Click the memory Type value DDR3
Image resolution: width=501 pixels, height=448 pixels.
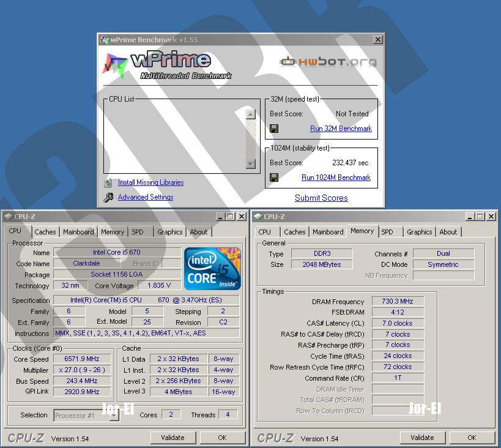(322, 253)
